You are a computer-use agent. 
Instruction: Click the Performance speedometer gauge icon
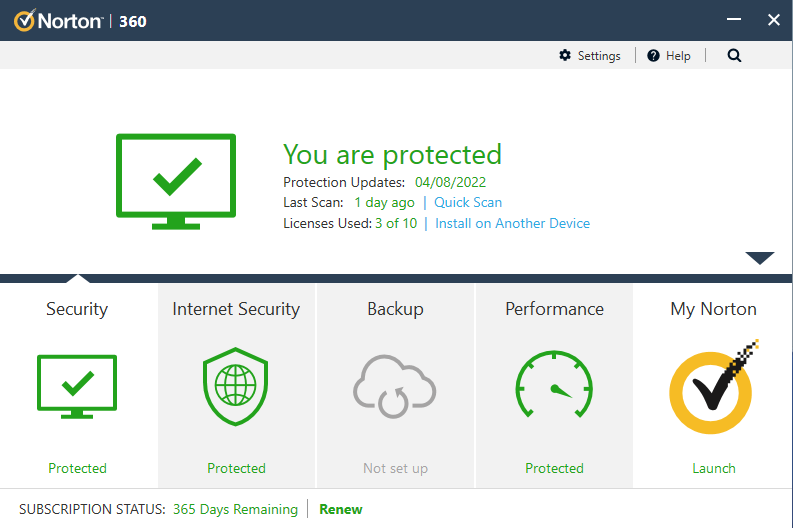(554, 387)
